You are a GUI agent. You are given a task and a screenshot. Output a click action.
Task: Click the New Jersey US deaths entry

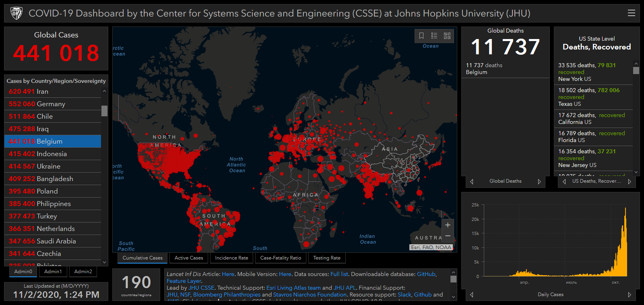pyautogui.click(x=594, y=158)
